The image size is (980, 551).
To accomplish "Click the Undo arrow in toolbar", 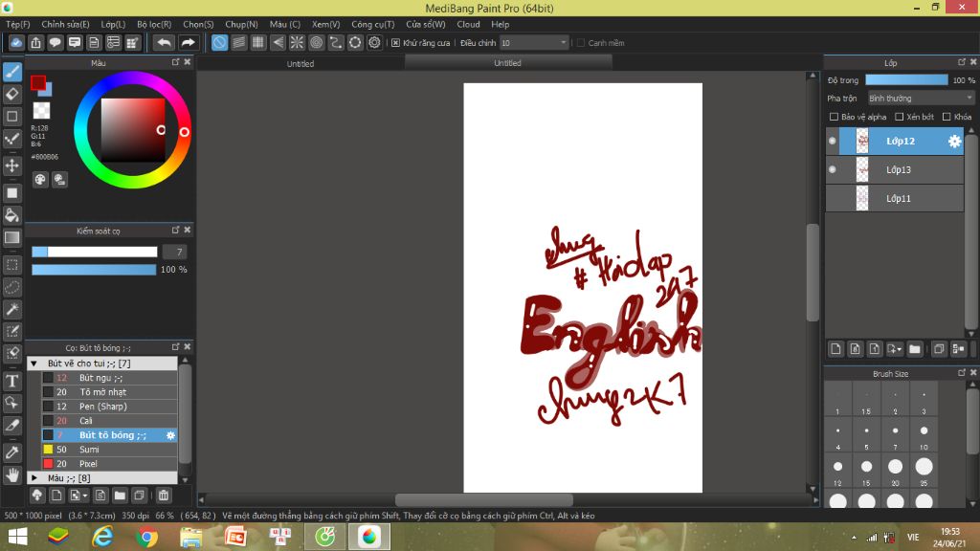I will point(164,42).
